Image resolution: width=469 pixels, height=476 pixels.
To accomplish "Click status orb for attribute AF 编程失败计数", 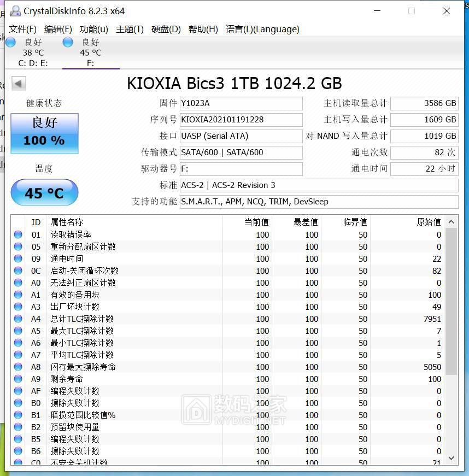I will click(x=18, y=391).
